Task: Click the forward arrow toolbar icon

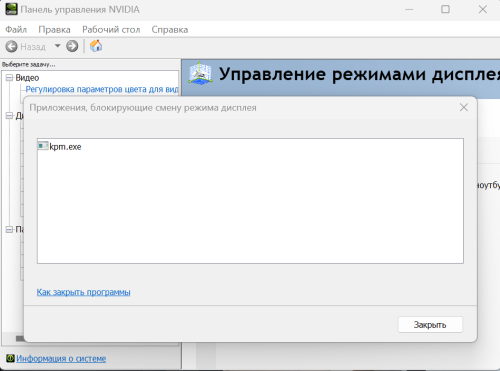Action: pyautogui.click(x=72, y=46)
